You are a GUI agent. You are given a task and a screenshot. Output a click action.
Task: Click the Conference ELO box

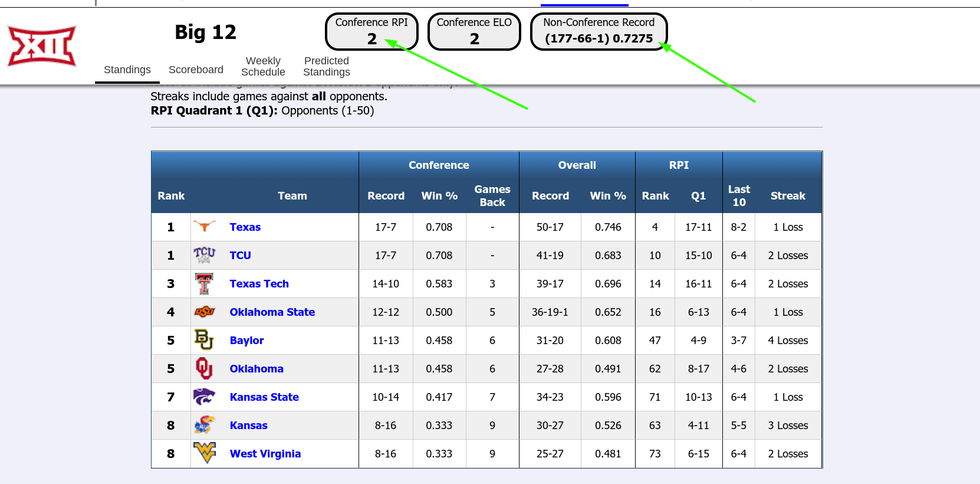474,31
